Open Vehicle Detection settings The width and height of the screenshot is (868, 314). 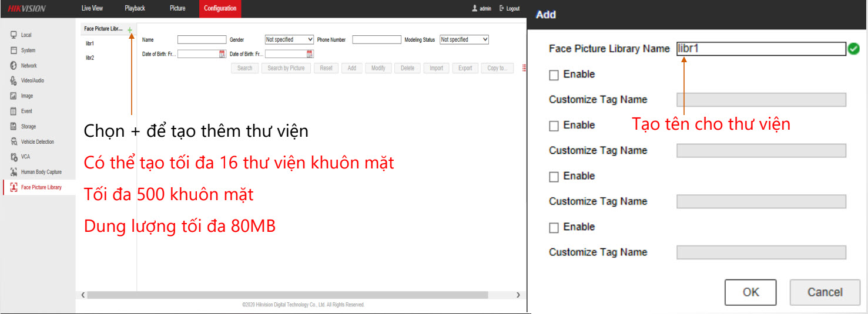pyautogui.click(x=37, y=141)
